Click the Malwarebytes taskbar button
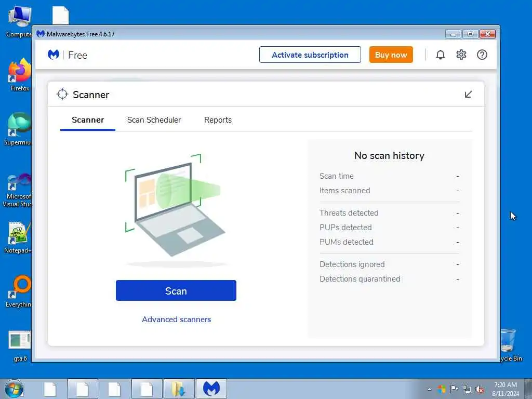The height and width of the screenshot is (399, 532). (211, 389)
